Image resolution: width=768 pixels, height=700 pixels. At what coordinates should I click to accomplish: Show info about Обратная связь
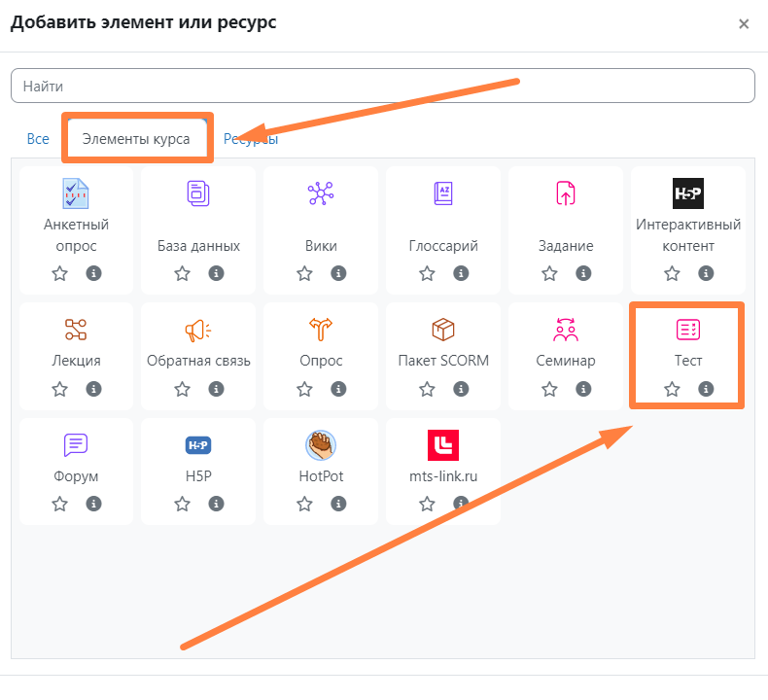coord(216,389)
